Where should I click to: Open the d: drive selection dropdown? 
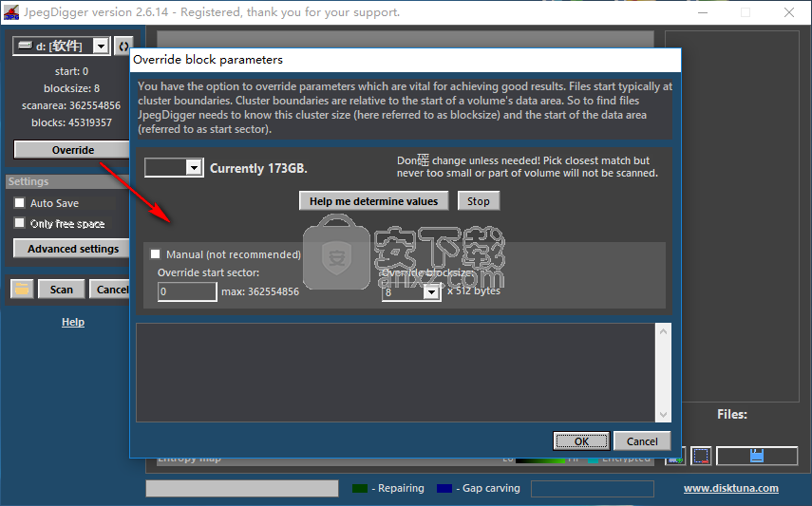click(101, 47)
